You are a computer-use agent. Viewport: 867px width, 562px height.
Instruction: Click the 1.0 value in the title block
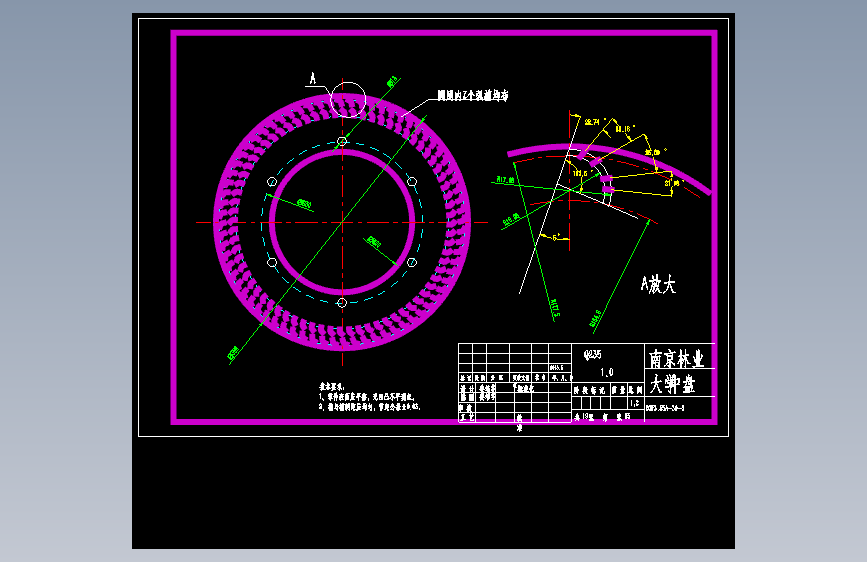(x=607, y=372)
